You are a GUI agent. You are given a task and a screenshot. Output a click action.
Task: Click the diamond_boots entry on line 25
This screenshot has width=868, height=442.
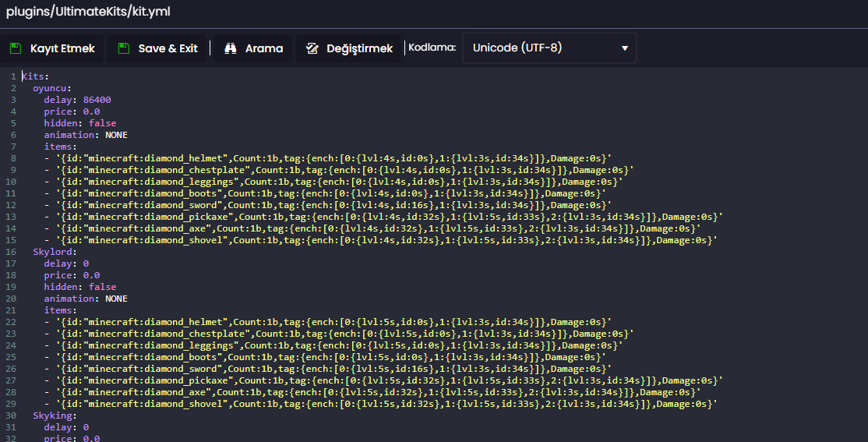point(325,357)
